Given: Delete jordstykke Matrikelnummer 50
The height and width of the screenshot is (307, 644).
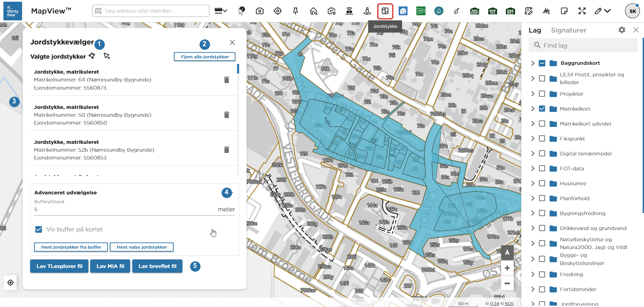Looking at the screenshot, I should tap(227, 115).
